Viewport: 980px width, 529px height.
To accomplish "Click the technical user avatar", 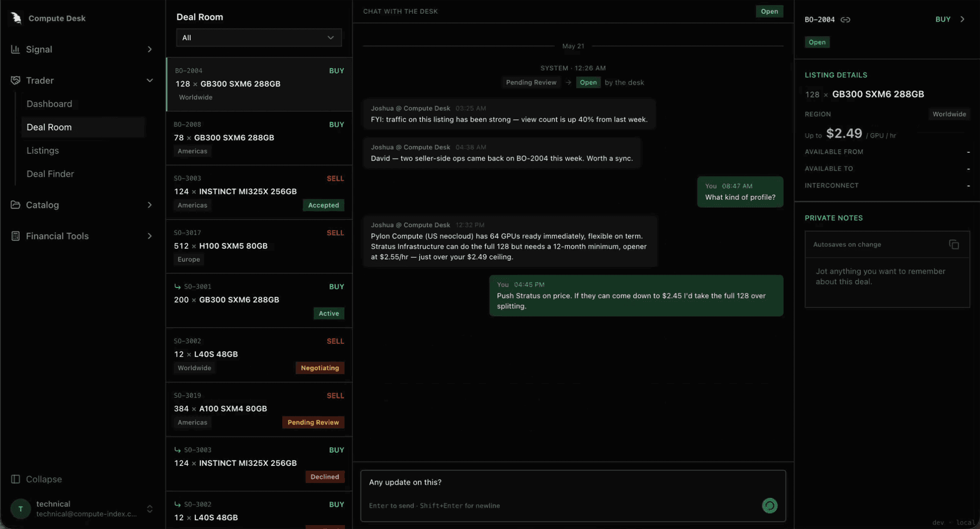I will (x=21, y=509).
